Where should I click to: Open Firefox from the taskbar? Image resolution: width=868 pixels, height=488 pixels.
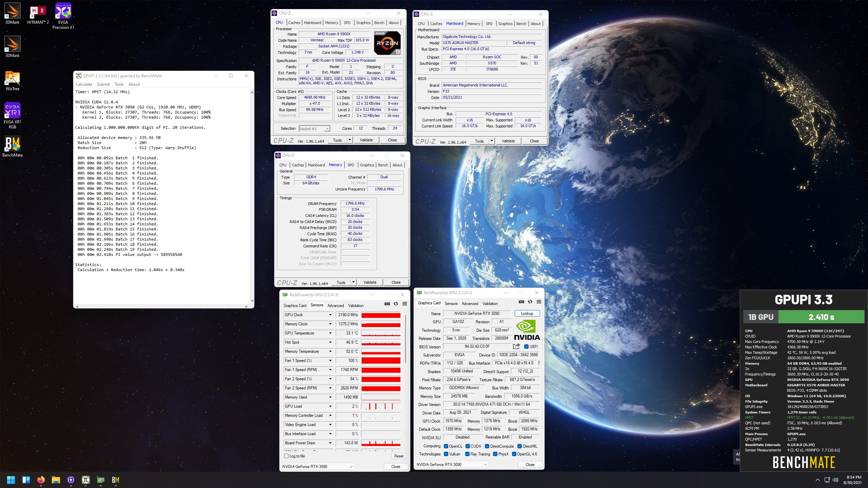41,480
